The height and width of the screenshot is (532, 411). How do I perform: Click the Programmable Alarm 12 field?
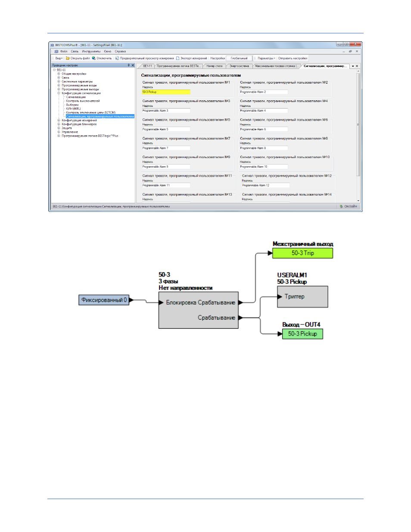click(265, 185)
